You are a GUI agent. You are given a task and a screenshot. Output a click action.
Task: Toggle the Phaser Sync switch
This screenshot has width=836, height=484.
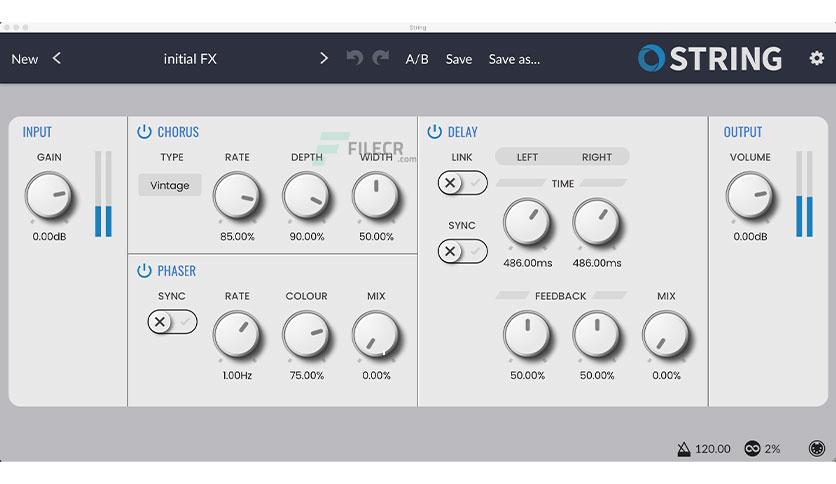[172, 322]
